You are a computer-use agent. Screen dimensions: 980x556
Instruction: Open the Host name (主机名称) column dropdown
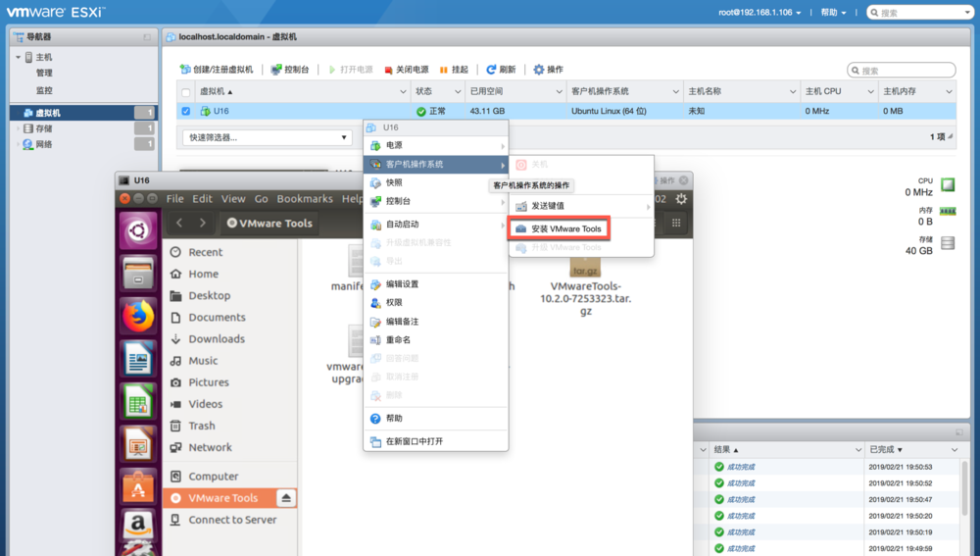tap(793, 92)
